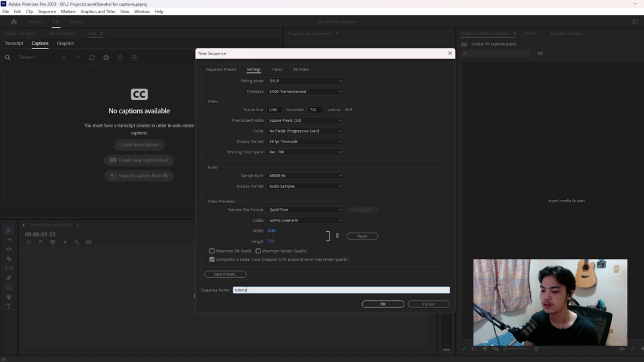Switch to the Sequence Presets tab
The height and width of the screenshot is (362, 644).
pyautogui.click(x=221, y=69)
